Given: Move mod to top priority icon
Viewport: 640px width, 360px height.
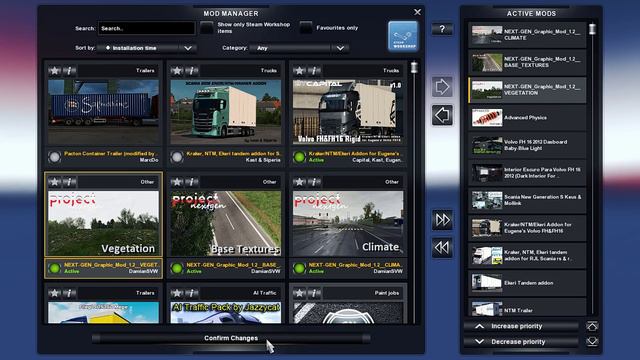Looking at the screenshot, I should click(x=592, y=326).
